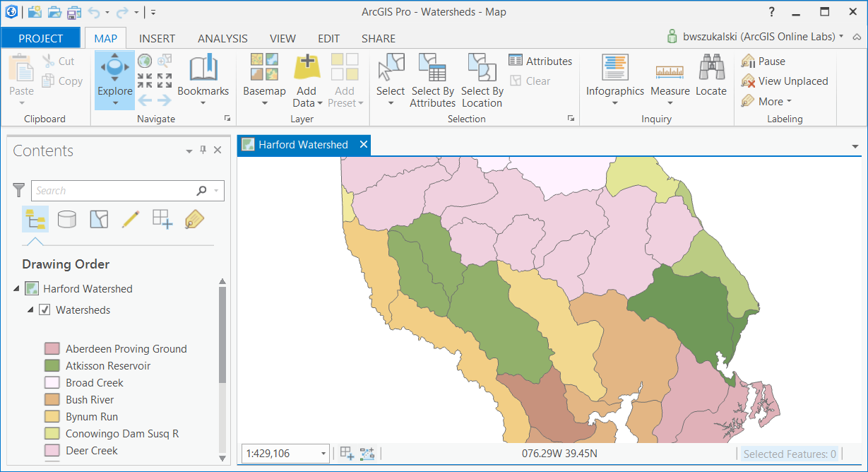This screenshot has width=868, height=472.
Task: Open the More labeling menu
Action: (767, 101)
